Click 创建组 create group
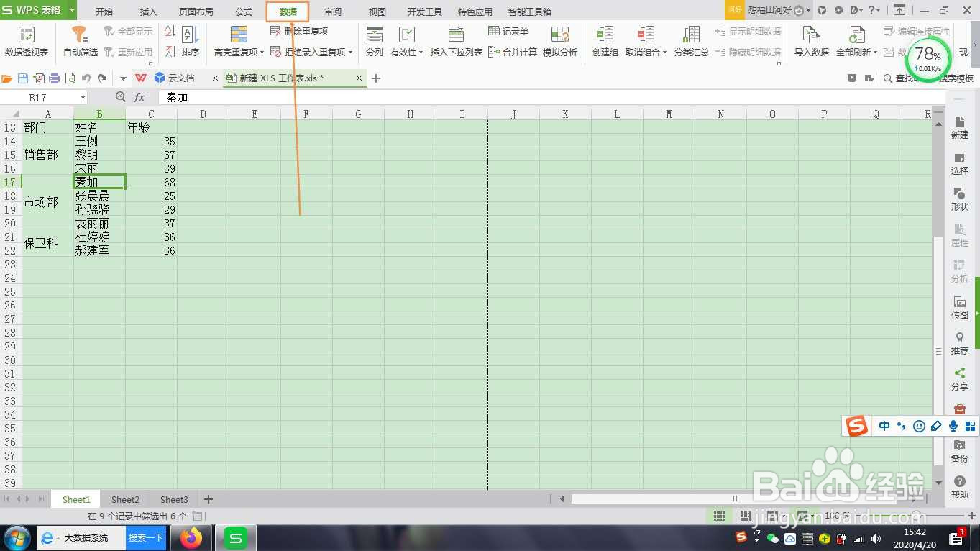This screenshot has height=551, width=980. (605, 42)
